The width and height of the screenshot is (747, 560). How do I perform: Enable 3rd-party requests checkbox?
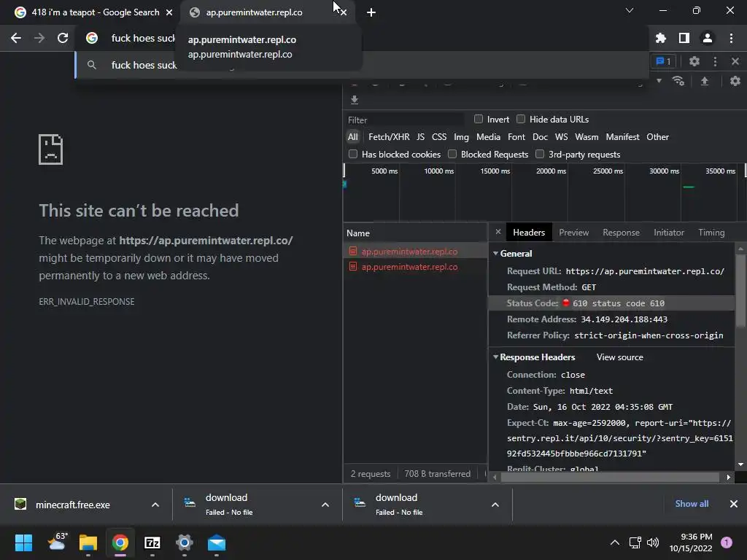[x=540, y=154]
